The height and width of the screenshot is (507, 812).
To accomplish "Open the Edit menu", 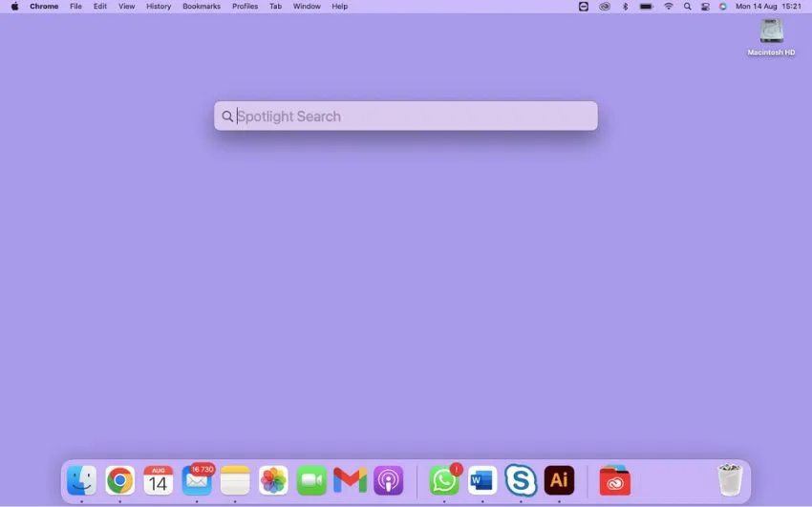I will [x=100, y=7].
